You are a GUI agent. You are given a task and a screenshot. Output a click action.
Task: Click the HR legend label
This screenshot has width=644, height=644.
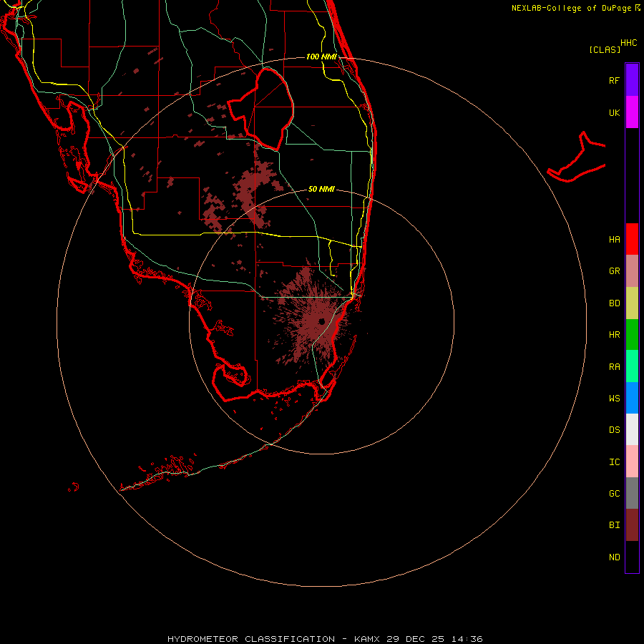coord(614,335)
